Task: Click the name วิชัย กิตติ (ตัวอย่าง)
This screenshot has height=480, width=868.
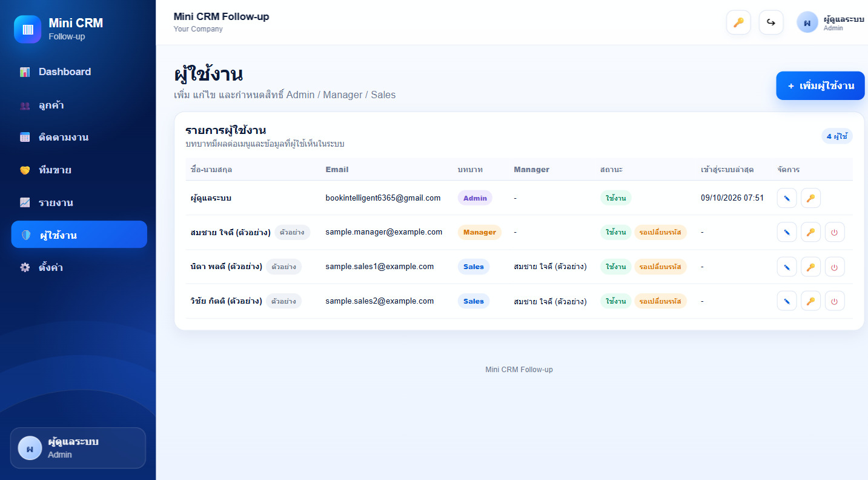Action: coord(227,301)
